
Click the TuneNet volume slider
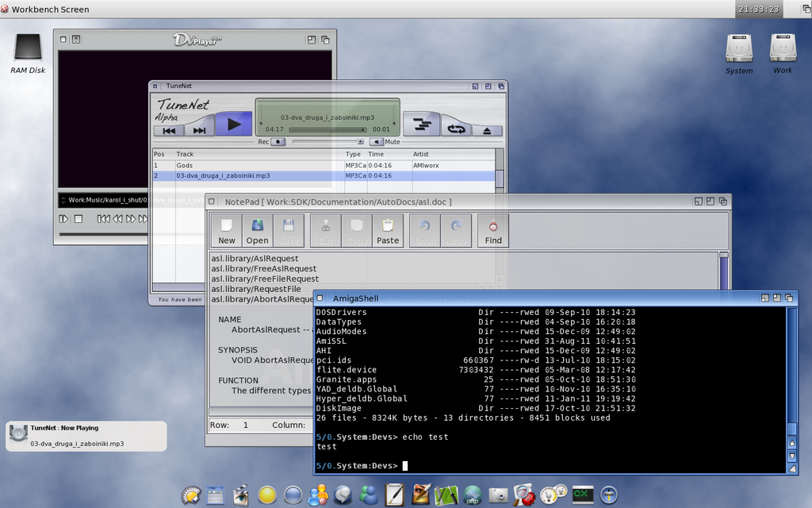327,142
